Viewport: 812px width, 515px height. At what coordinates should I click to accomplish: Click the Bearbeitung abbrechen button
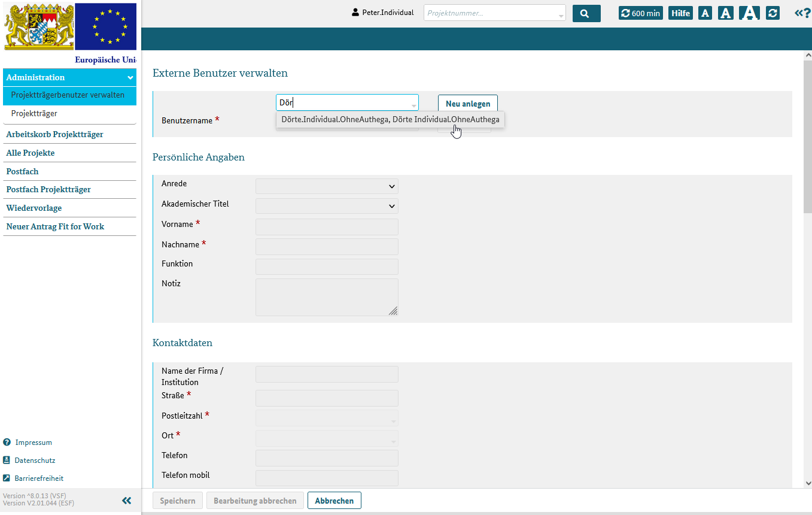point(255,501)
